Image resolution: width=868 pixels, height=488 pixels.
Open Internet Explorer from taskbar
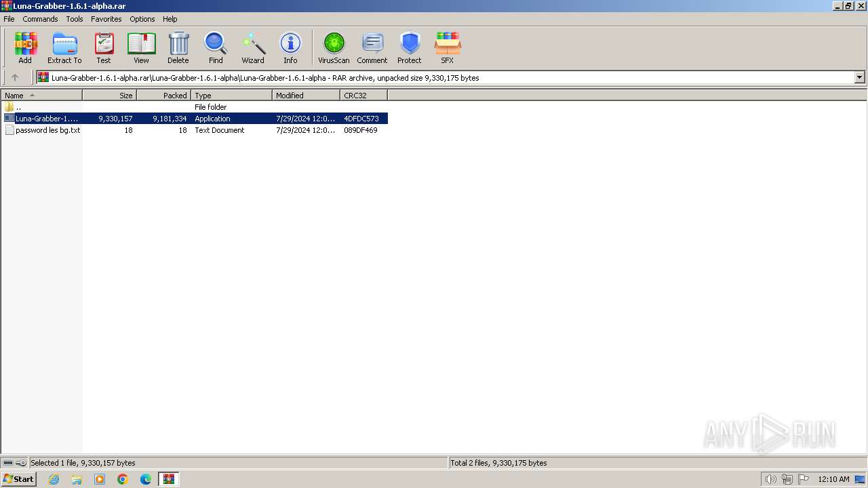(x=54, y=479)
